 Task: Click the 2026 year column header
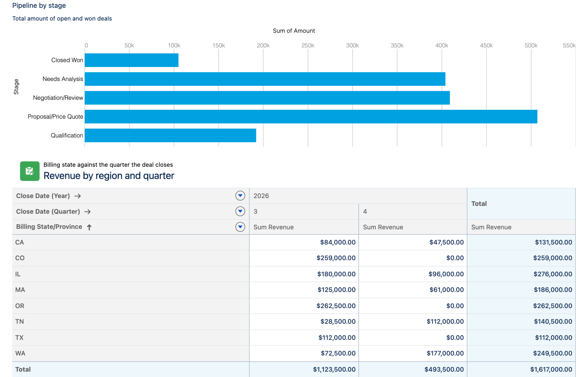[x=358, y=196]
